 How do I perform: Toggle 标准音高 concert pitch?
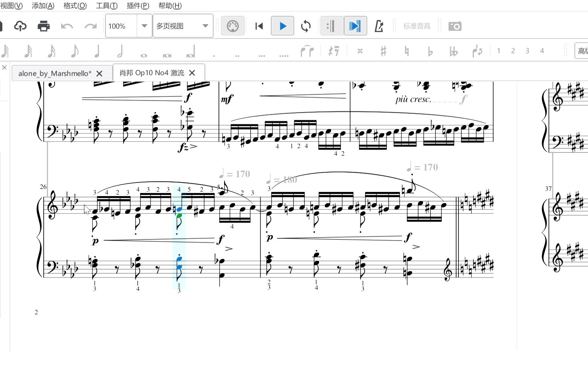417,26
